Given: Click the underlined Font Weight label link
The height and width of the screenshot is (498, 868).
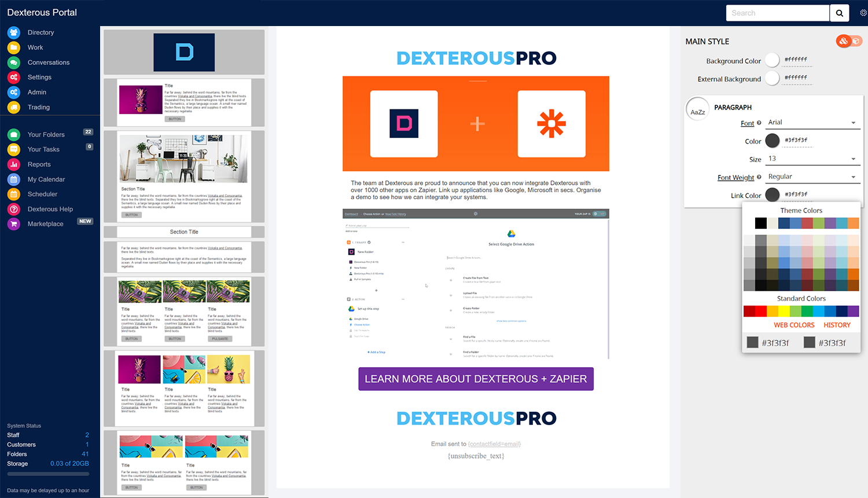Looking at the screenshot, I should (x=735, y=178).
